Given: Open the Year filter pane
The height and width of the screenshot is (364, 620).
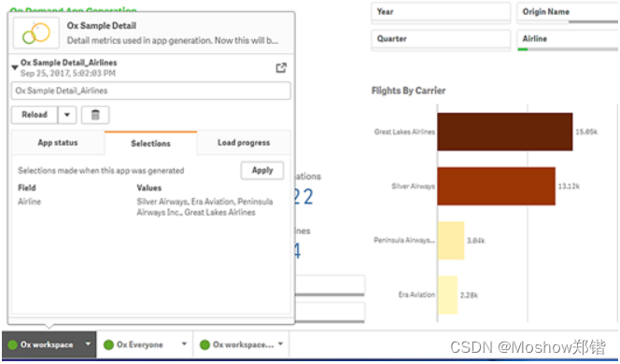Looking at the screenshot, I should click(x=441, y=12).
